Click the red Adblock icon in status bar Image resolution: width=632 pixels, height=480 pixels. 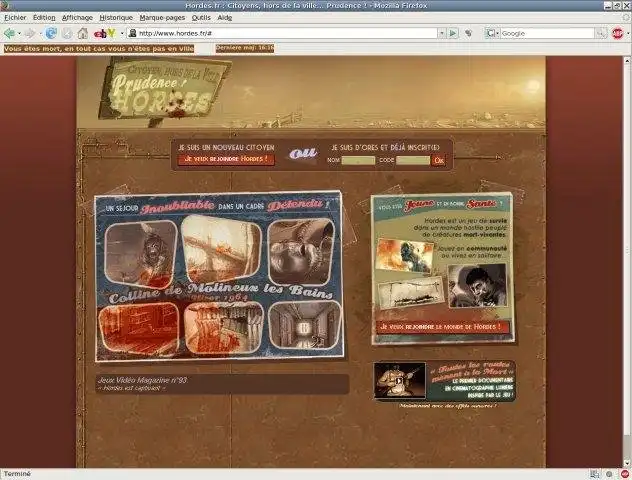[625, 474]
